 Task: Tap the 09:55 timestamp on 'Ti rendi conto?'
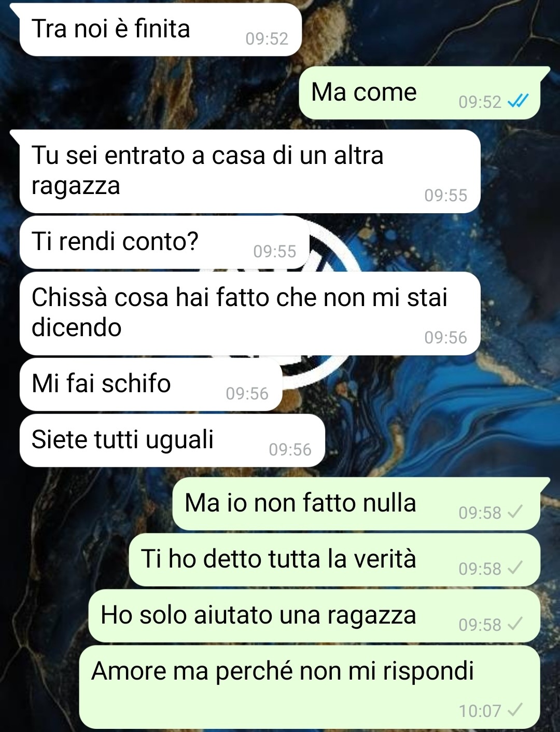point(274,251)
